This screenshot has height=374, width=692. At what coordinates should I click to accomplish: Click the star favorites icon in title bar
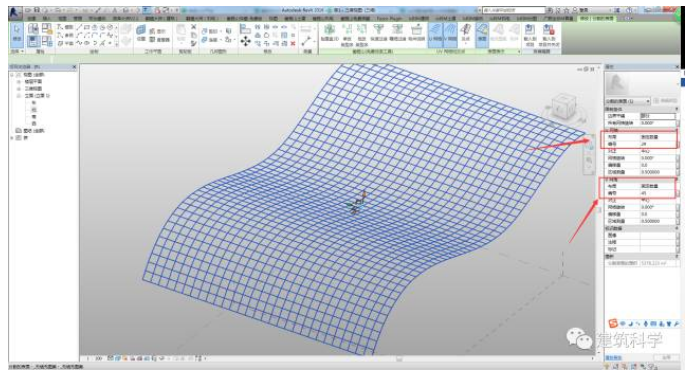(x=566, y=10)
